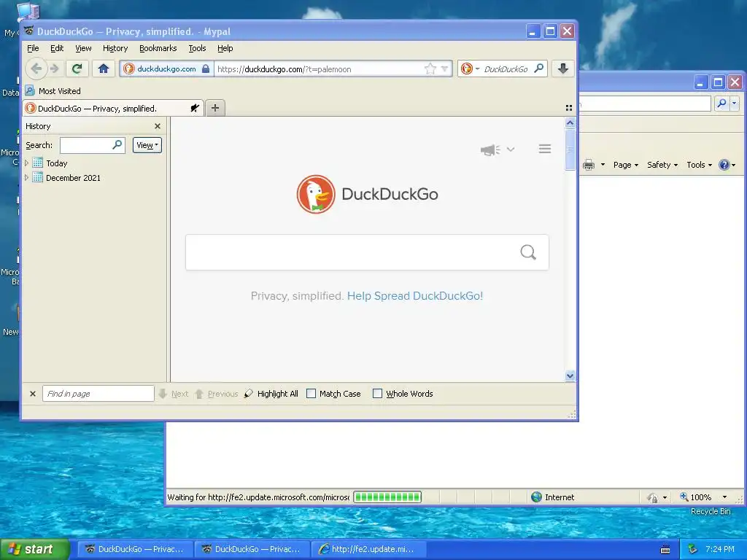This screenshot has height=560, width=747.
Task: Open the Tools dropdown in Internet Explorer
Action: pyautogui.click(x=699, y=165)
